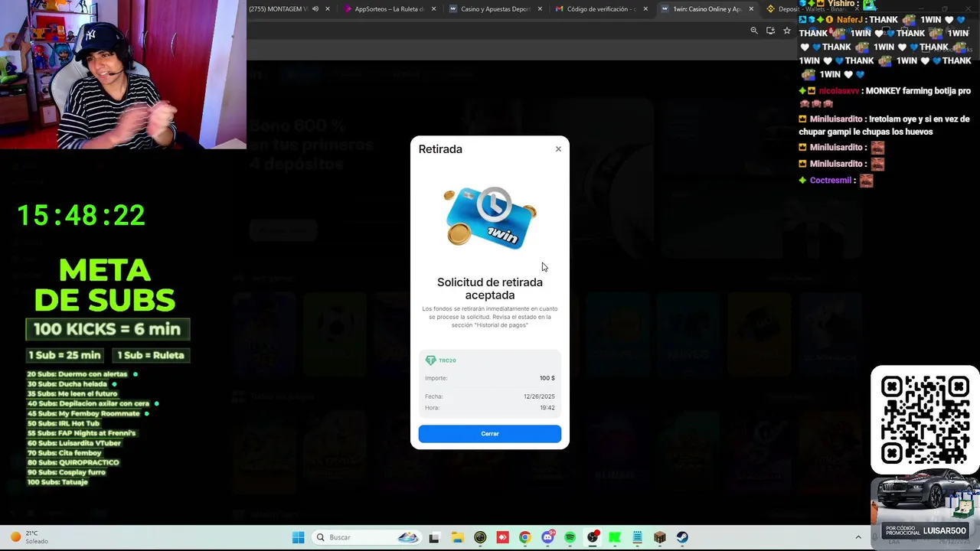
Task: Click the blue Cerrar button
Action: [490, 434]
